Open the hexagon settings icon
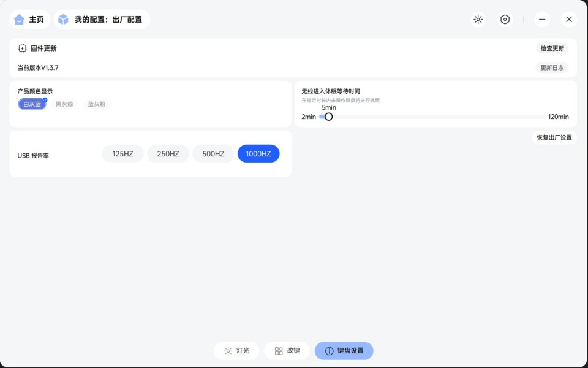 (505, 20)
